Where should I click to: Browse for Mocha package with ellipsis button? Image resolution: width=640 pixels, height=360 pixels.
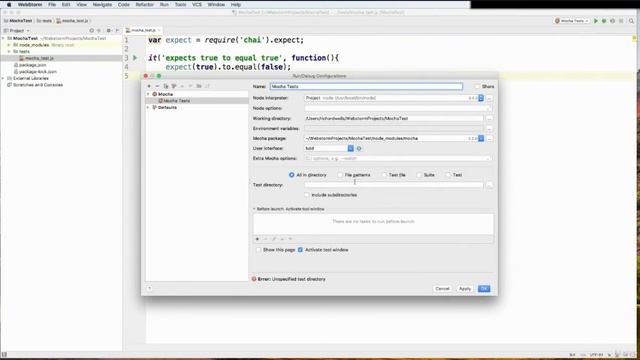point(489,138)
